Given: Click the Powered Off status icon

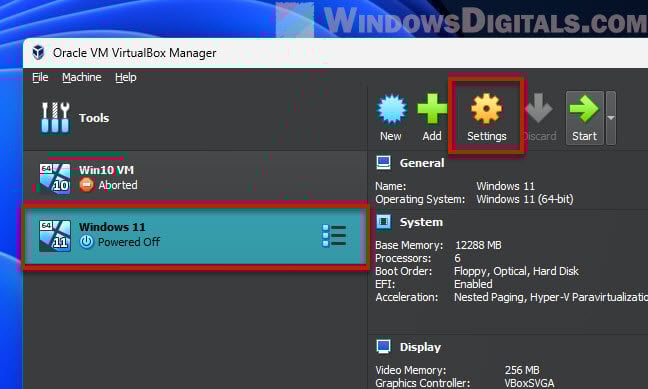Looking at the screenshot, I should click(x=86, y=242).
